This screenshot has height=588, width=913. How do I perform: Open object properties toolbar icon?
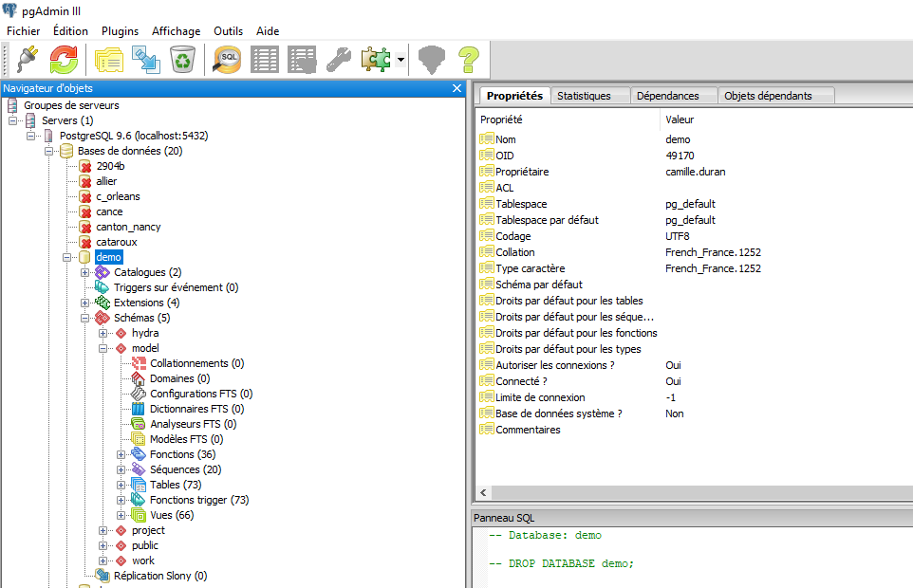(x=109, y=60)
